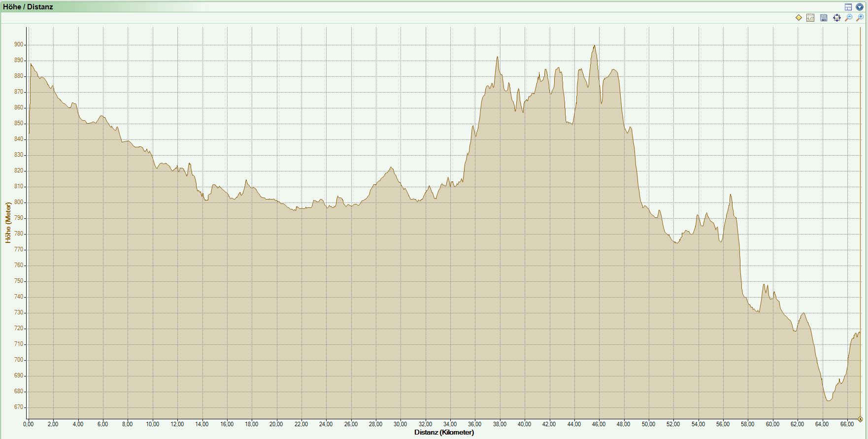Click the Distanz (Kilometer) axis label
Image resolution: width=868 pixels, height=439 pixels.
click(x=444, y=432)
